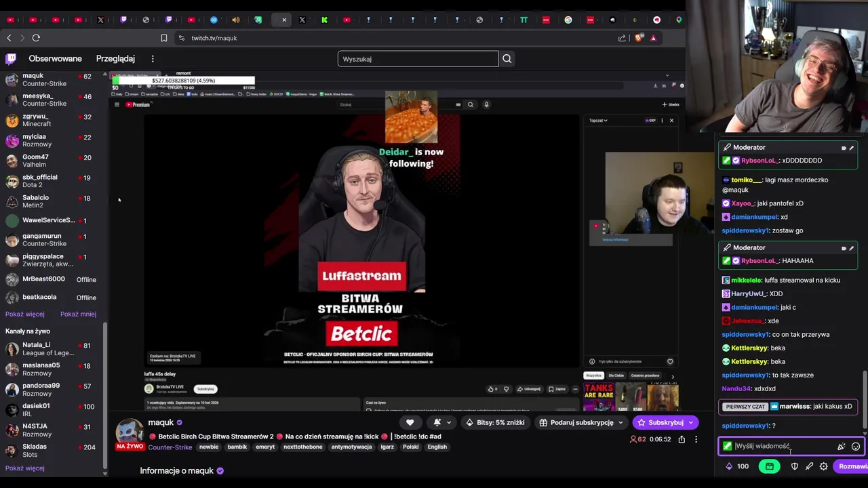Image resolution: width=868 pixels, height=488 pixels.
Task: Open the dasiek01 IRL channel
Action: tap(52, 410)
